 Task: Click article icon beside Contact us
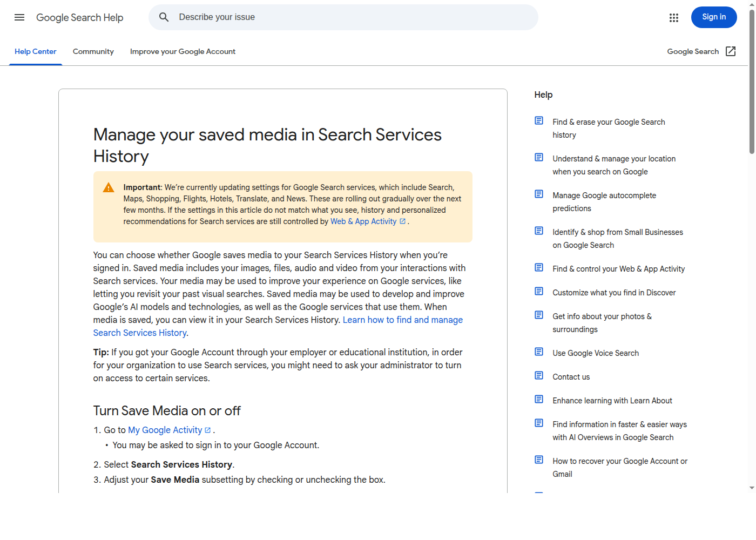pos(539,375)
